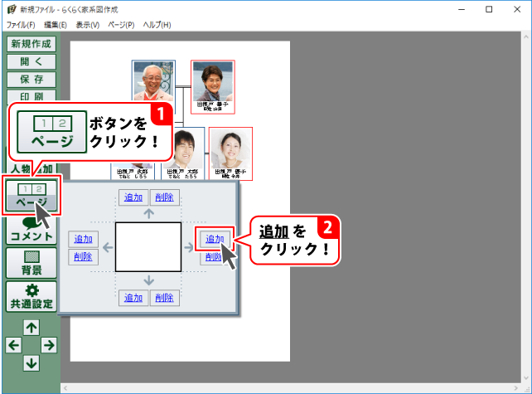Maximize the application window

pos(489,9)
